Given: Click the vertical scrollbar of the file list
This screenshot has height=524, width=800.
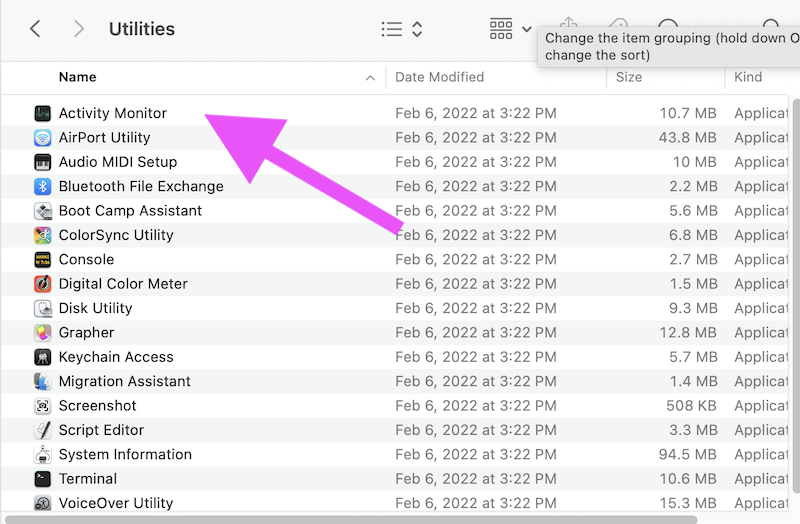Looking at the screenshot, I should [796, 296].
